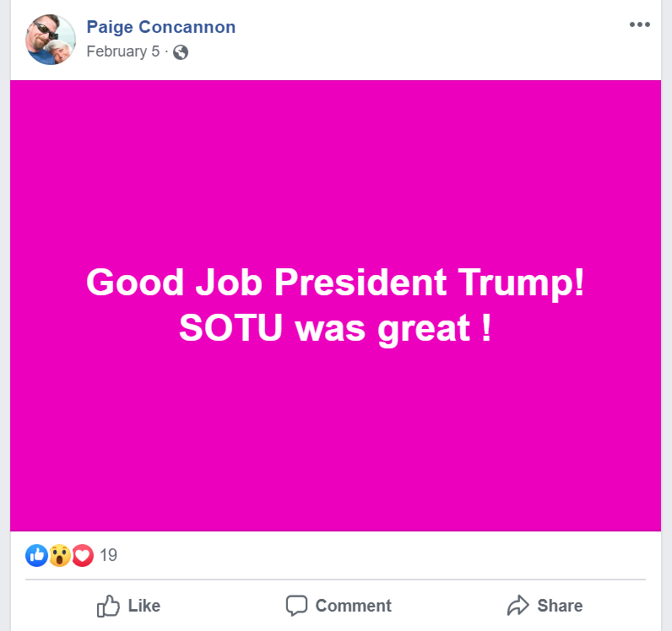
Task: View the 19 reactions count
Action: (108, 555)
